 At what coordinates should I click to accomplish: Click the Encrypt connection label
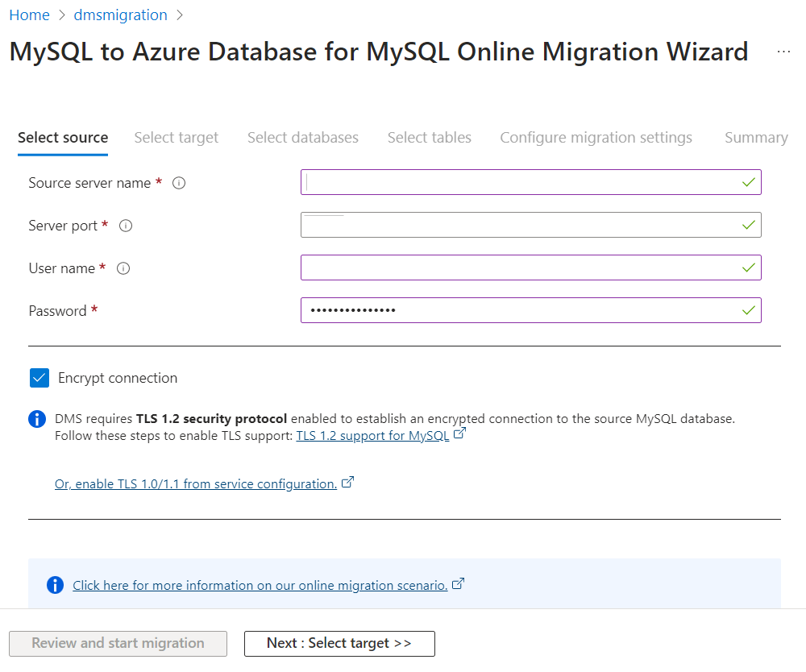tap(118, 378)
